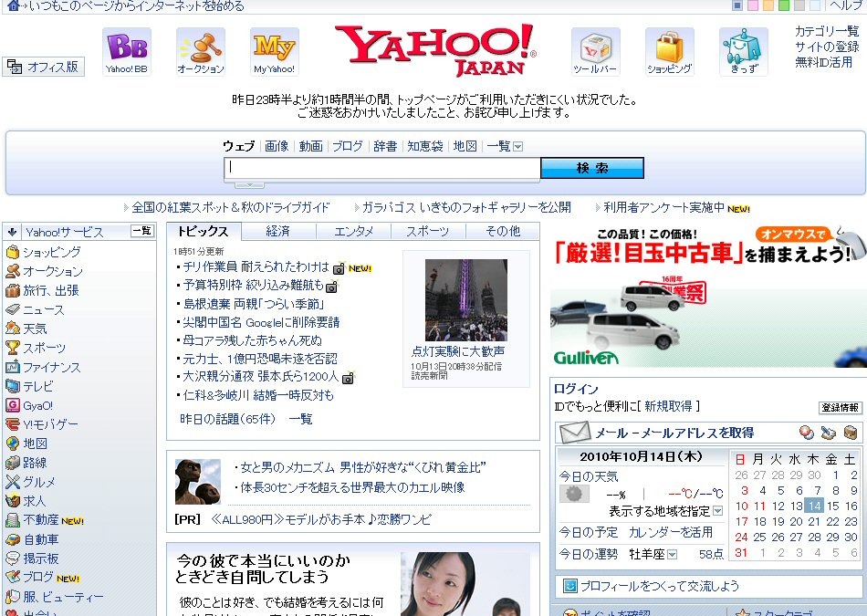Image resolution: width=867 pixels, height=616 pixels.
Task: Click the box icon in the mail row
Action: click(x=851, y=433)
